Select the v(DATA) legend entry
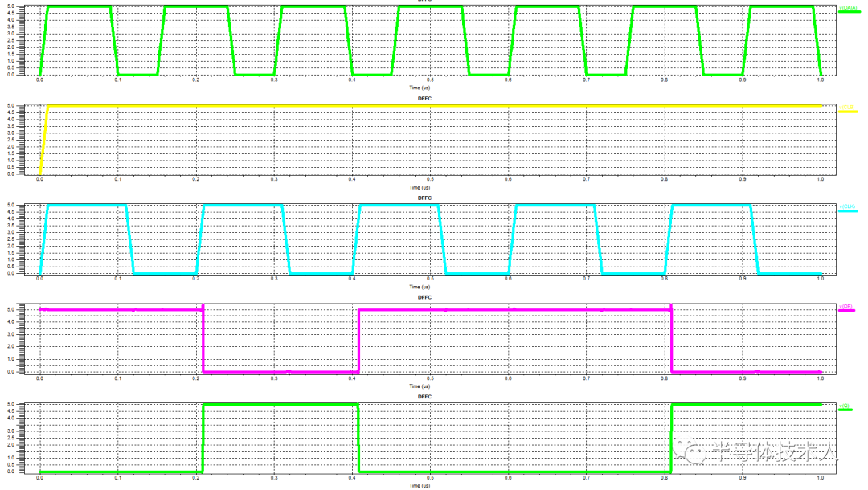Viewport: 868px width, 490px height. (848, 9)
